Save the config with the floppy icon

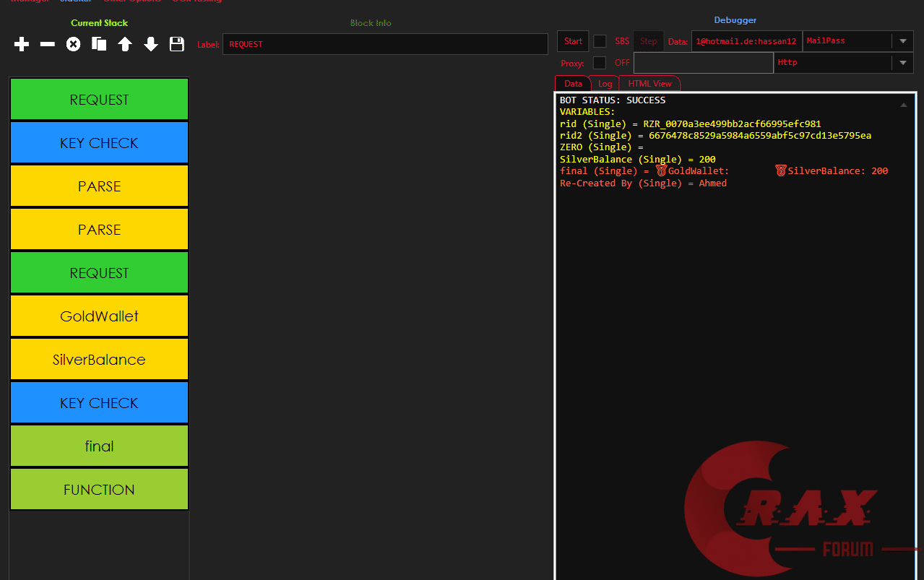point(177,44)
